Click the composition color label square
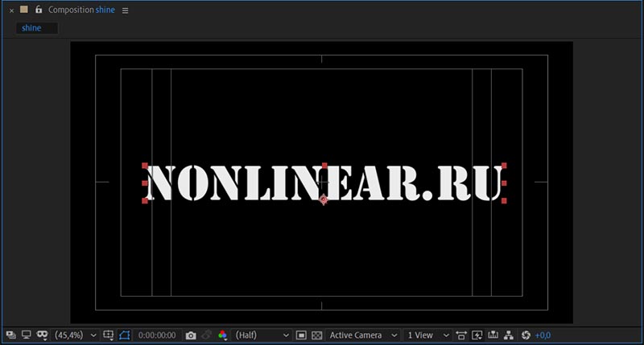644x345 pixels. coord(24,10)
